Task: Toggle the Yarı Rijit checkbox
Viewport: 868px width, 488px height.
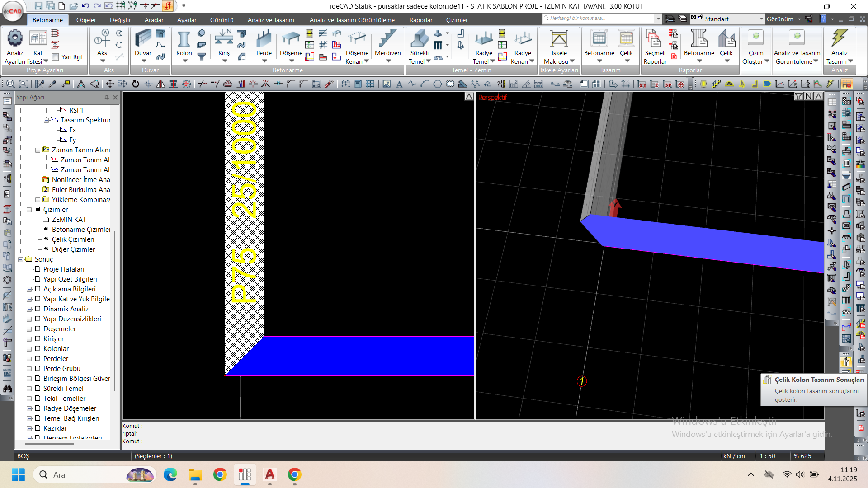Action: [x=56, y=57]
